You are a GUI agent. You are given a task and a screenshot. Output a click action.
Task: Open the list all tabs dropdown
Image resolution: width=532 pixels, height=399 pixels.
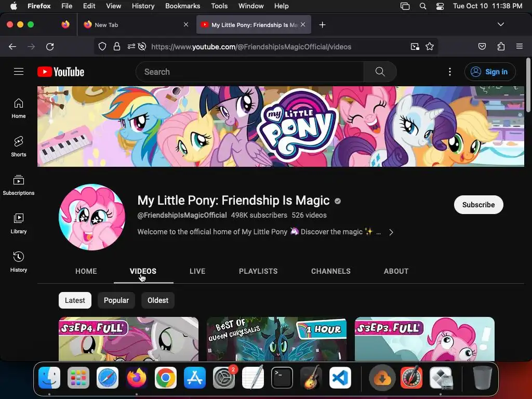pyautogui.click(x=501, y=24)
